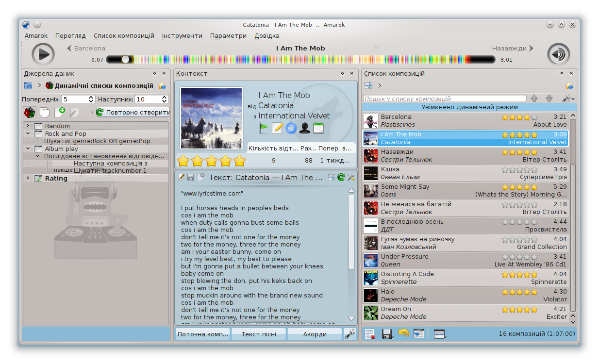This screenshot has height=364, width=599.
Task: Open the applet configuration wrench at the Context bottom
Action: 350,333
